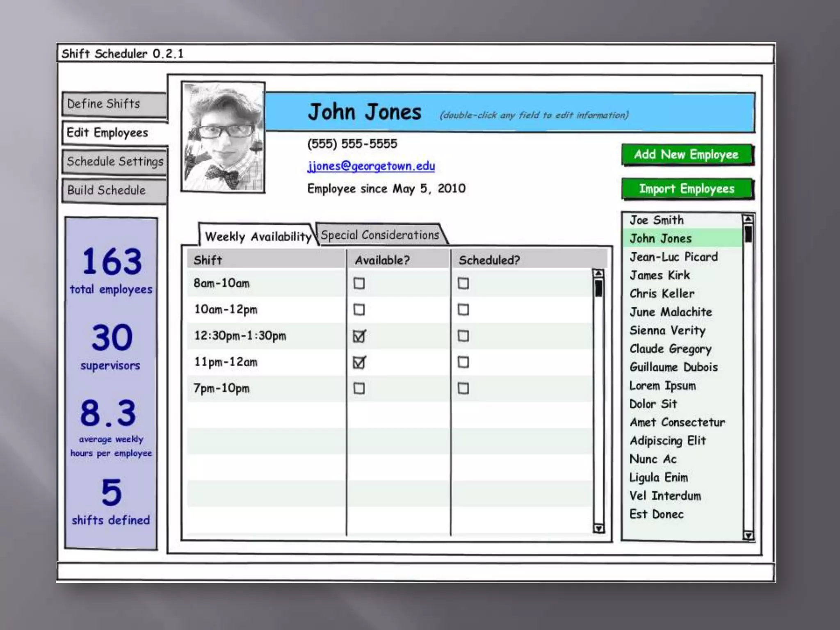Click the shift table scroll-down arrow

coord(598,528)
